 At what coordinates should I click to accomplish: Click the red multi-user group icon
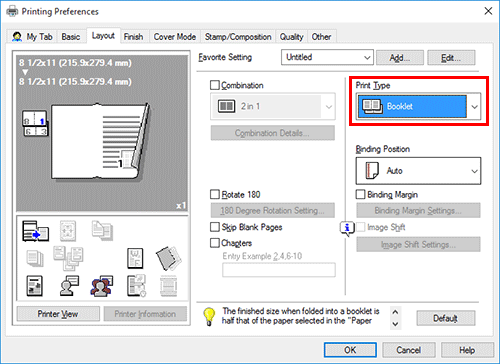[102, 286]
